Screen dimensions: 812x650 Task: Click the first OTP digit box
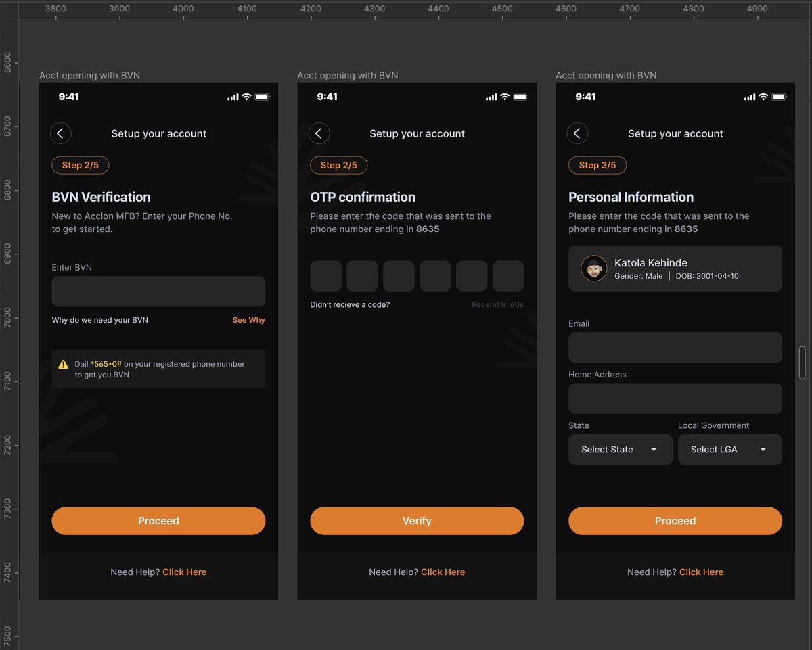326,276
